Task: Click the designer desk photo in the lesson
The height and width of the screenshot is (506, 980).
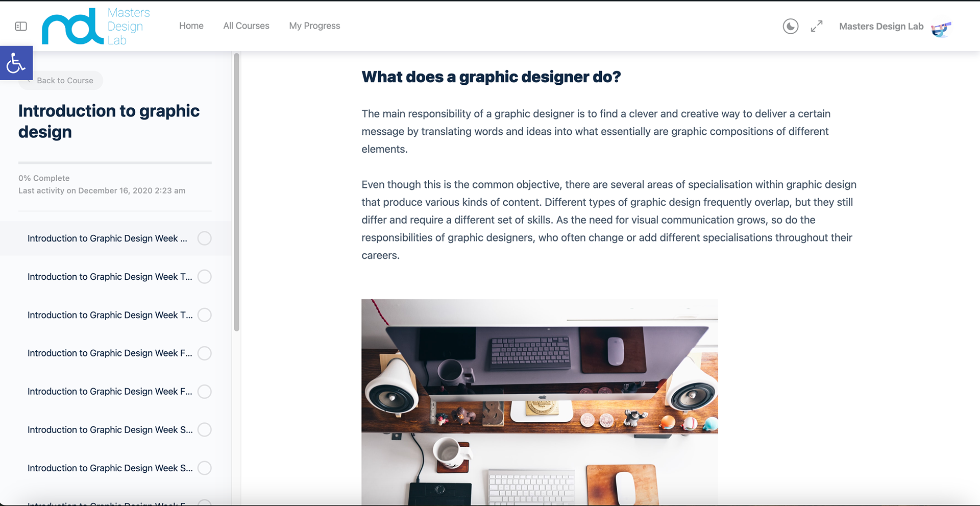Action: point(540,402)
